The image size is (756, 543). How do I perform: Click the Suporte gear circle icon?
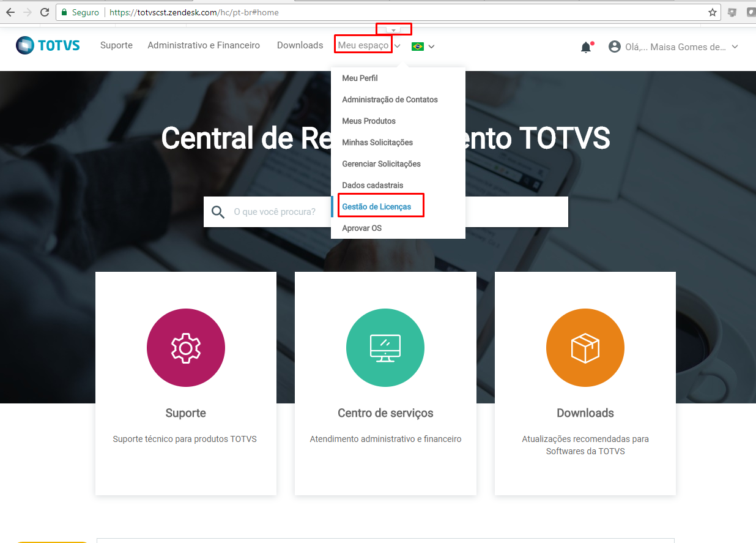tap(186, 348)
